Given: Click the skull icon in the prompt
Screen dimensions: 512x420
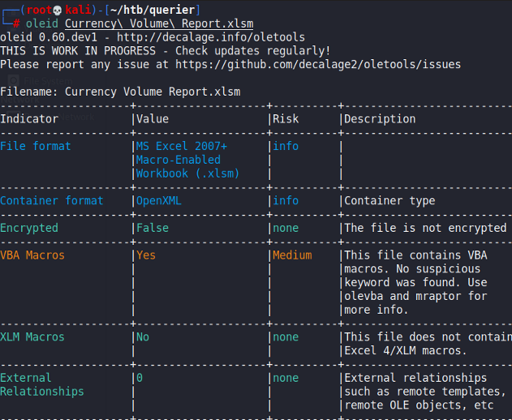Looking at the screenshot, I should 58,10.
